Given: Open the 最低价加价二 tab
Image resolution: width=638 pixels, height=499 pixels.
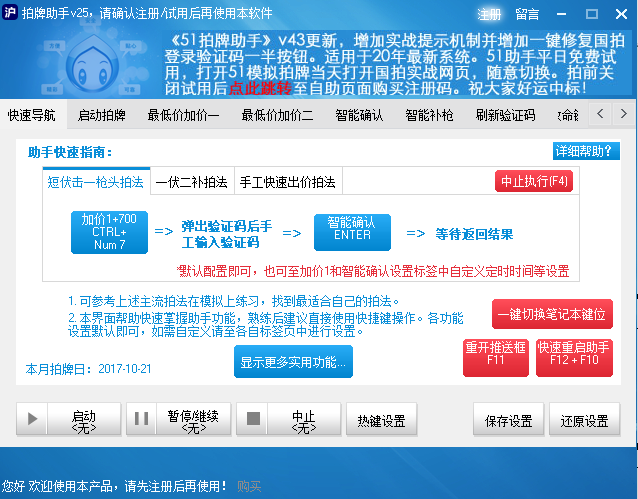Looking at the screenshot, I should (x=277, y=115).
